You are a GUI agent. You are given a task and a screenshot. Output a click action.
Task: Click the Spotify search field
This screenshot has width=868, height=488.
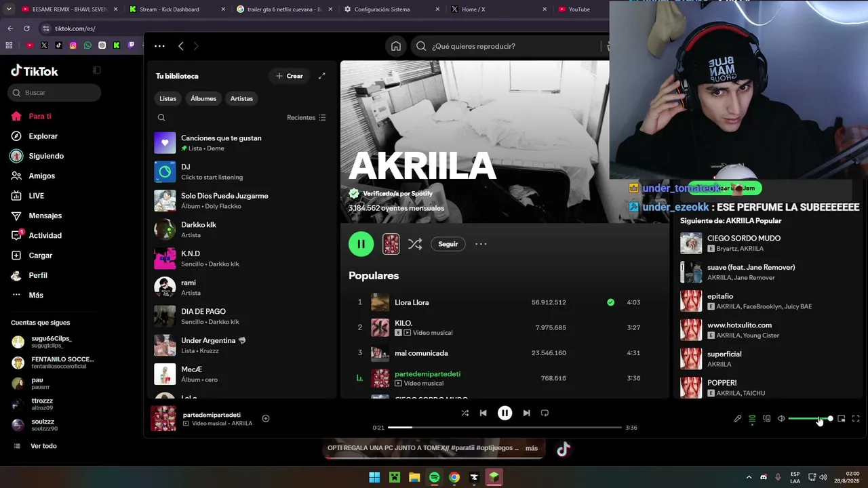point(506,46)
